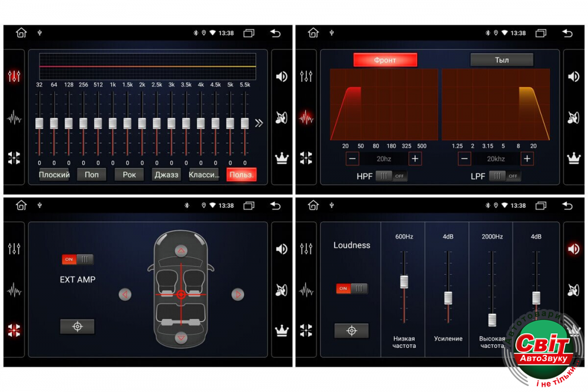Click the right balance arrow beside car
Screen dimensions: 588x392
coord(238,294)
